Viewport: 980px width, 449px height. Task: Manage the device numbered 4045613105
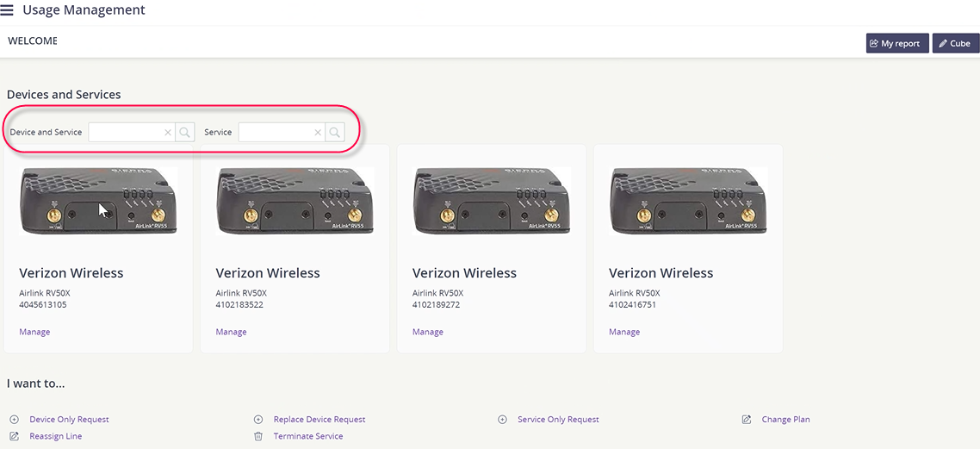pyautogui.click(x=34, y=332)
